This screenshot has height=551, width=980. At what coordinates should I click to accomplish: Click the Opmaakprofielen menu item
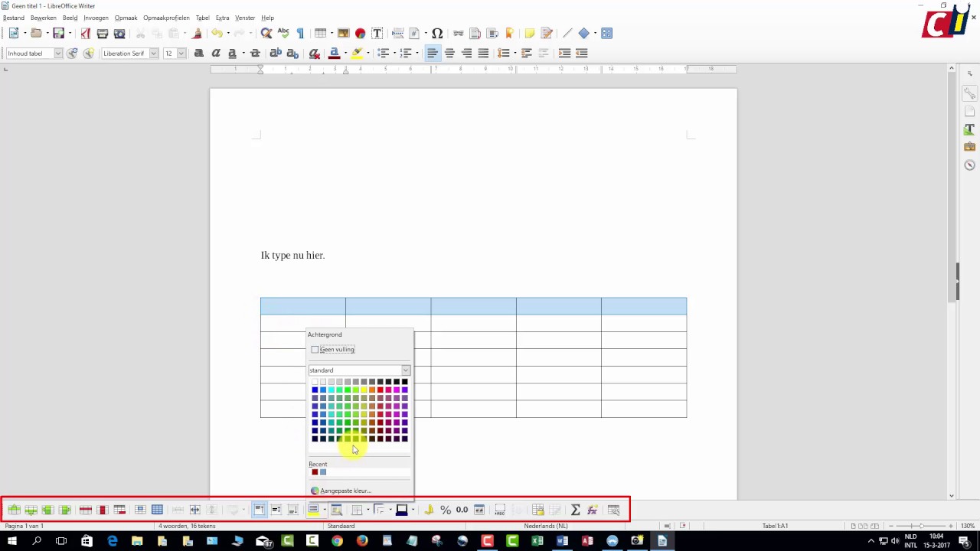point(166,18)
